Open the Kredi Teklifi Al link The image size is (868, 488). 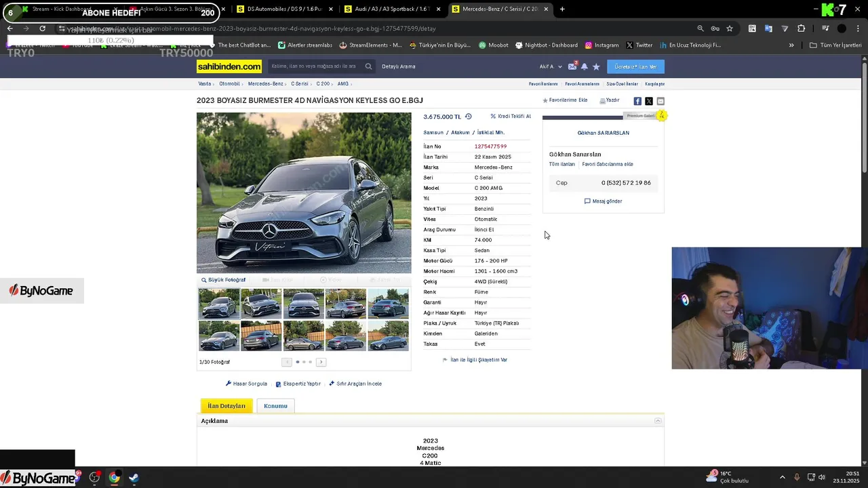511,117
